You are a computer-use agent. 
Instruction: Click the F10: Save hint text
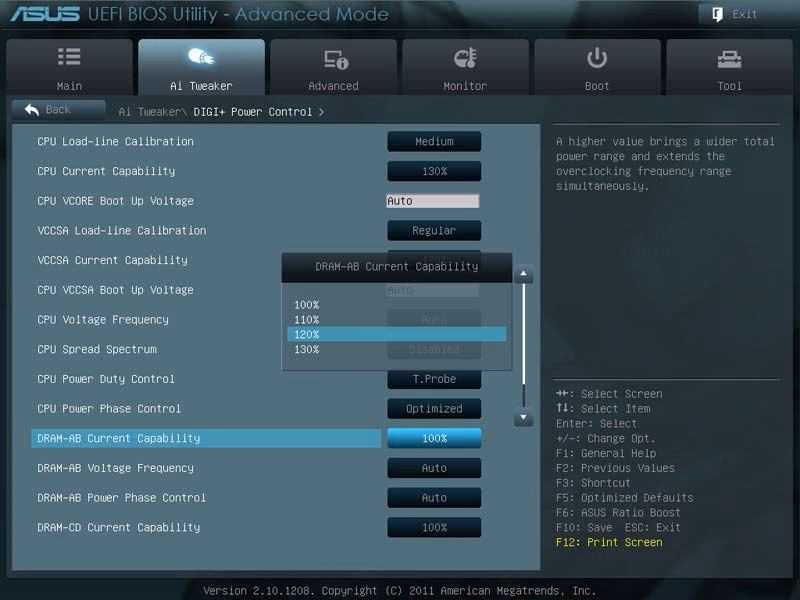(x=584, y=528)
